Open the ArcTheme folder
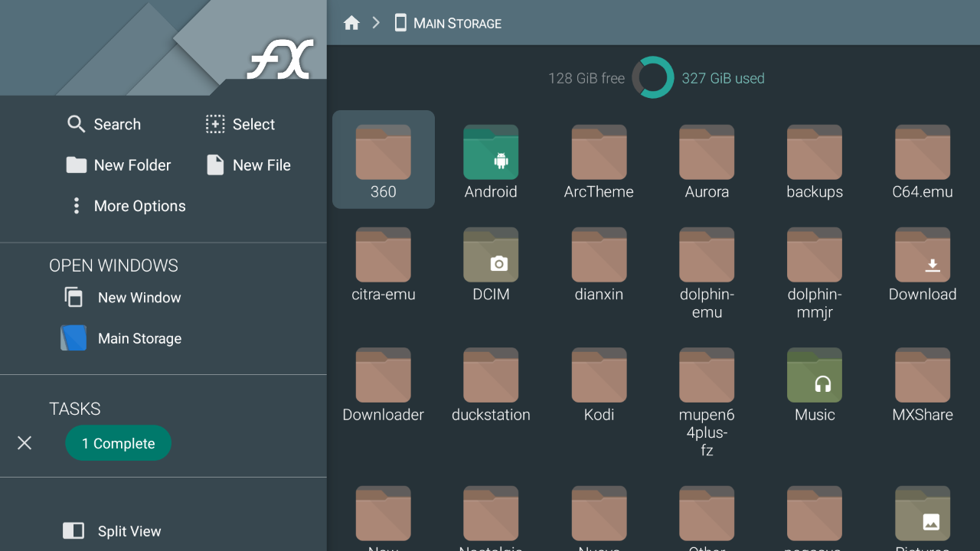Viewport: 980px width, 551px height. pyautogui.click(x=599, y=161)
